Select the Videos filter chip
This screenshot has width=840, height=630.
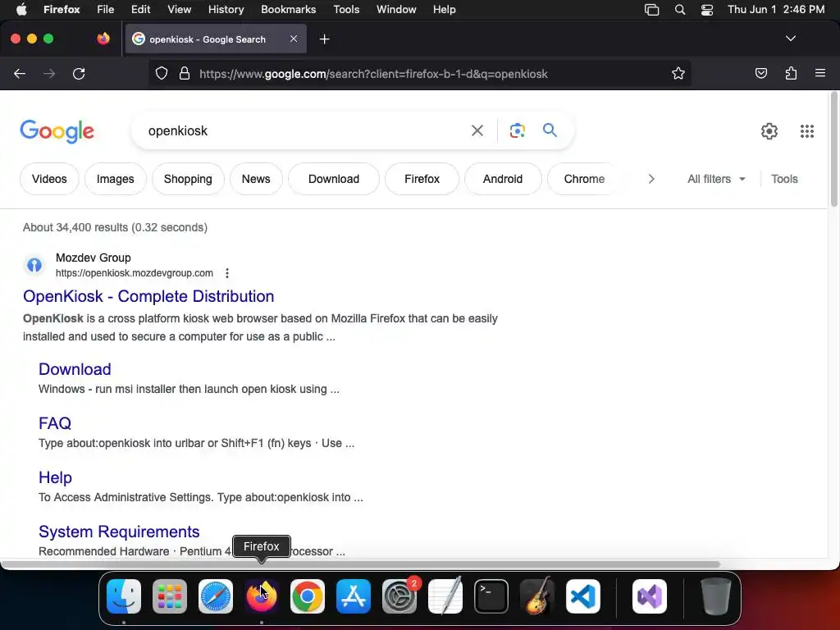point(49,179)
